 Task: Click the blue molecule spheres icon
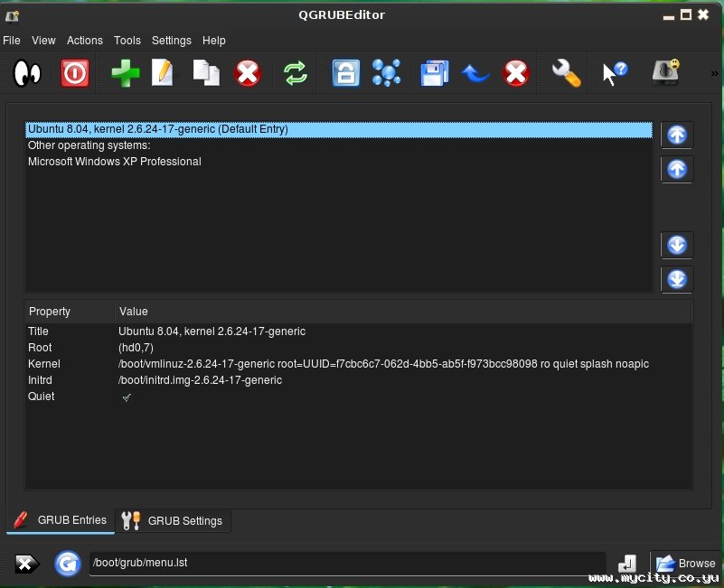point(387,73)
